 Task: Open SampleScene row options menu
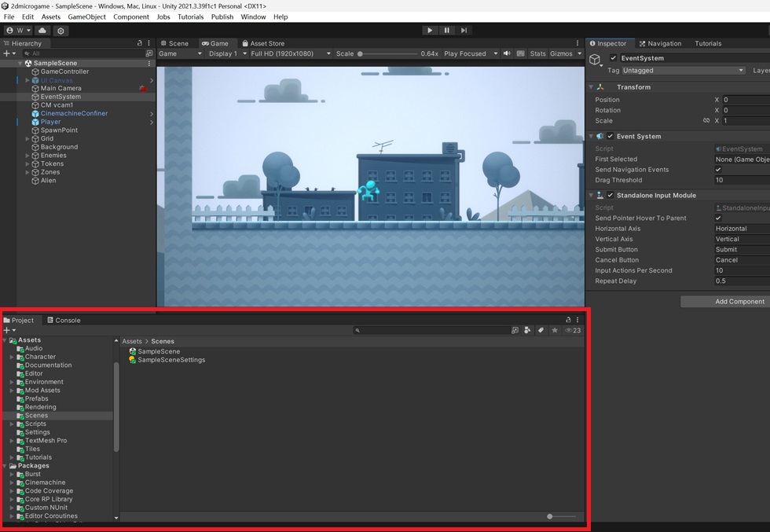148,63
